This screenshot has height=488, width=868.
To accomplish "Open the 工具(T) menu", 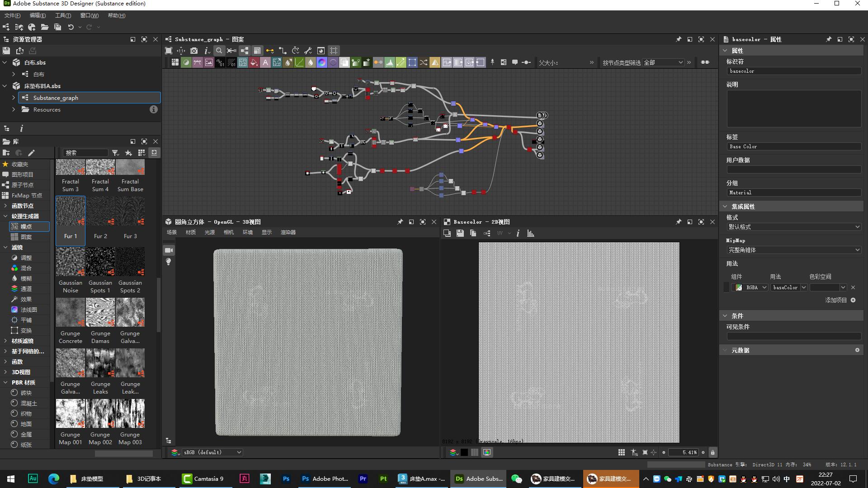I will 63,15.
